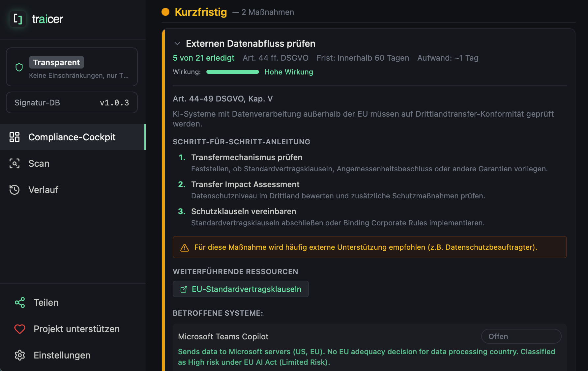Click the Scan viewfinder icon
This screenshot has height=371, width=588.
14,163
